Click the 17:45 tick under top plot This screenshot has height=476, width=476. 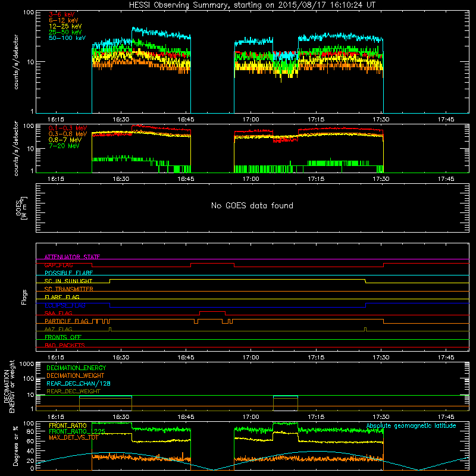click(x=446, y=120)
